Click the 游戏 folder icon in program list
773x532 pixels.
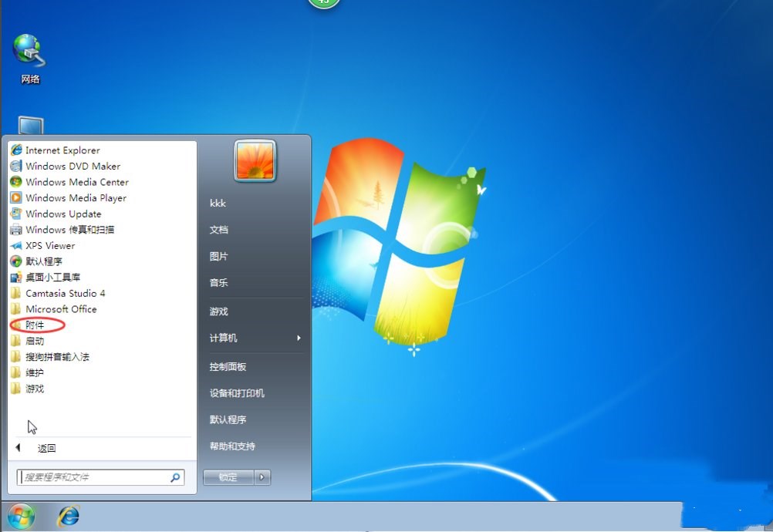click(x=16, y=389)
